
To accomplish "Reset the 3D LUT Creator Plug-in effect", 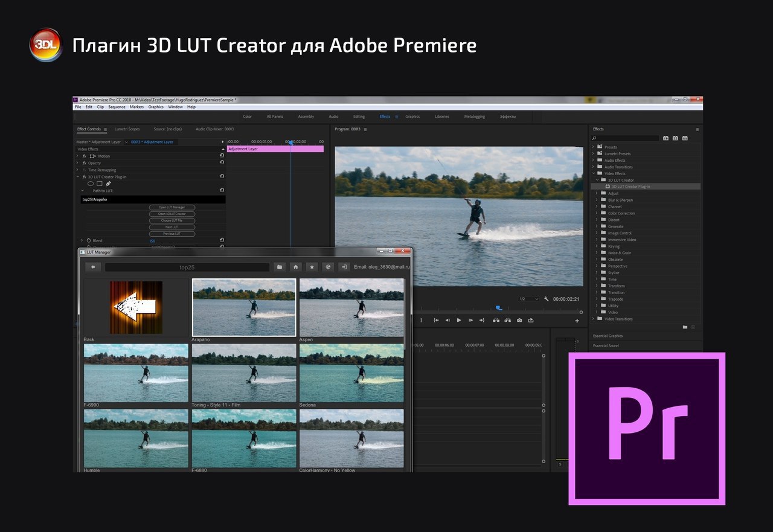I will click(x=222, y=176).
